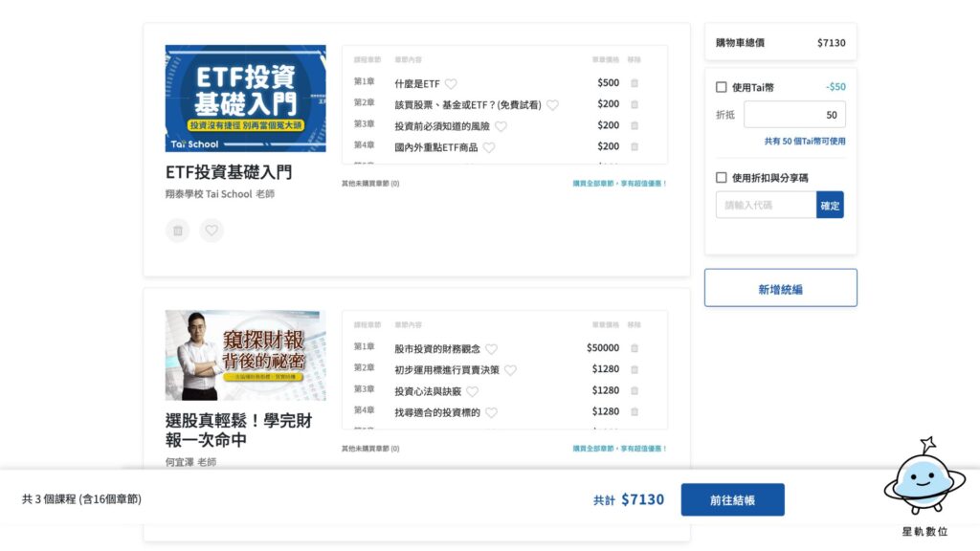980x551 pixels.
Task: Proceed with 前往結帳 checkout button
Action: (732, 499)
